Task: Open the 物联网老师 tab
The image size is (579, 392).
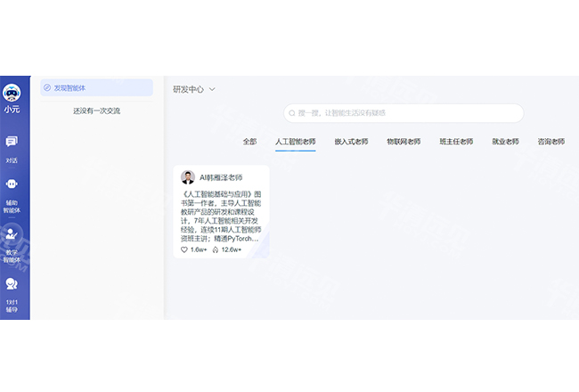Action: (404, 142)
